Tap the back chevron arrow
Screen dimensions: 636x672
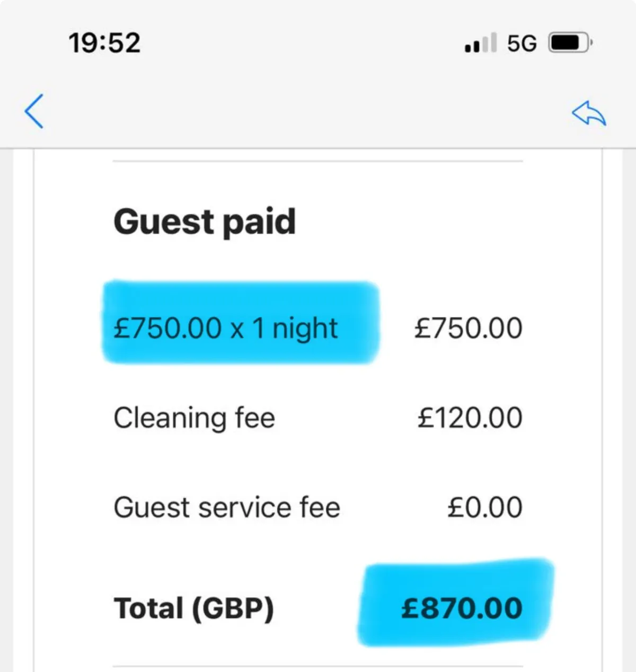pos(34,111)
